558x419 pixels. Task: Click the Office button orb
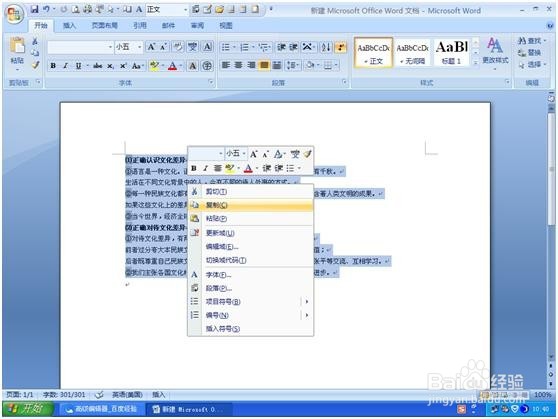[14, 14]
